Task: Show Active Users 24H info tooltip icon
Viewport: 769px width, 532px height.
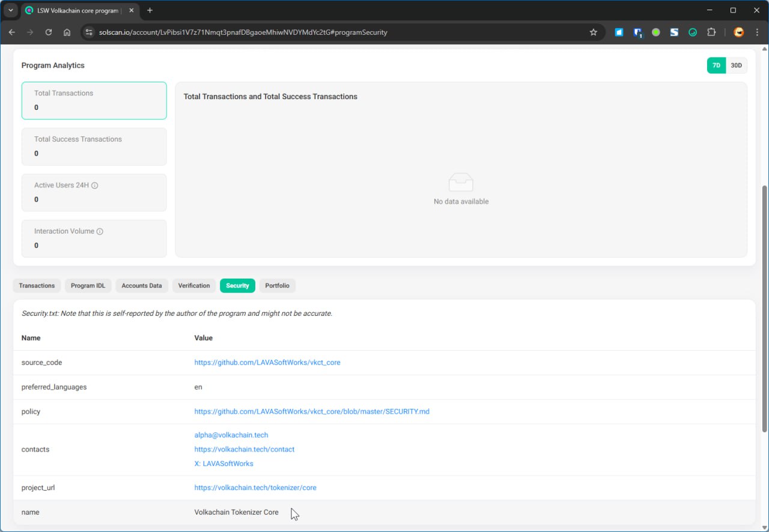Action: [x=94, y=186]
